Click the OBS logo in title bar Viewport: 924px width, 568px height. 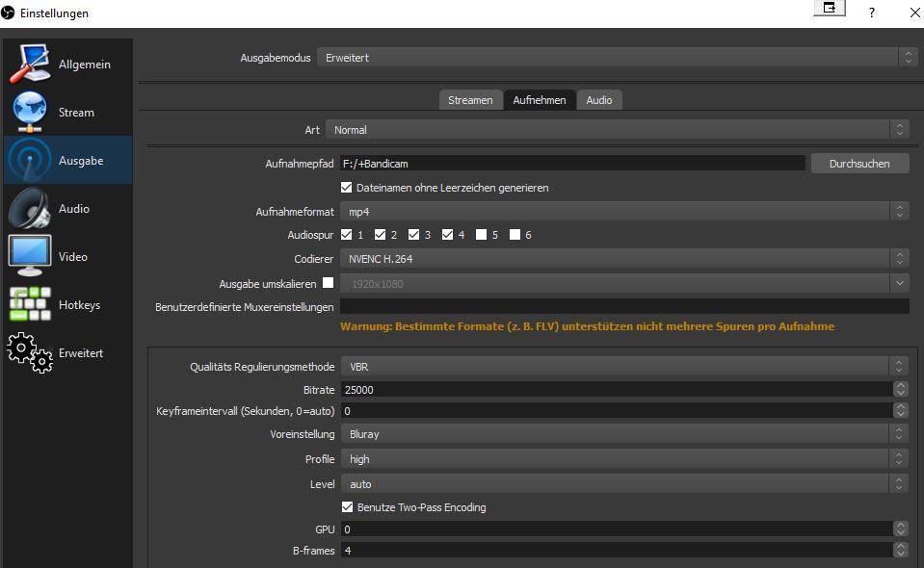click(x=8, y=13)
